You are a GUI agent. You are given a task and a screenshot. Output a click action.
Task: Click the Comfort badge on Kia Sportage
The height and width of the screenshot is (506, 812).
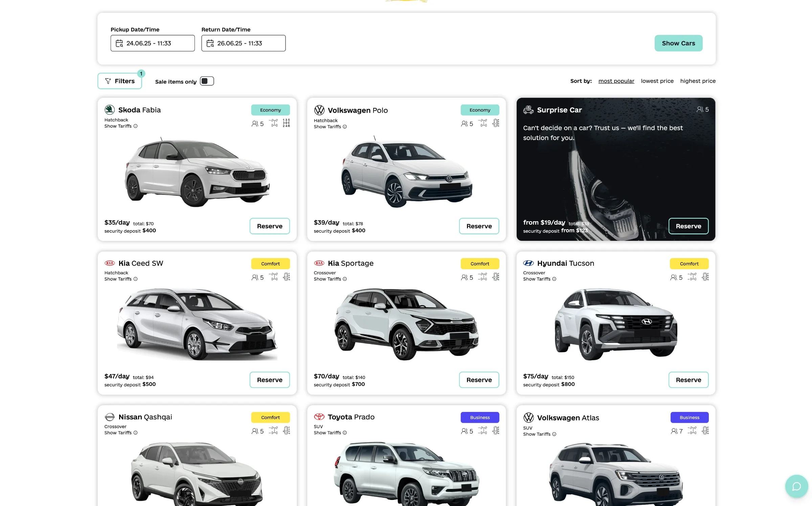tap(480, 263)
